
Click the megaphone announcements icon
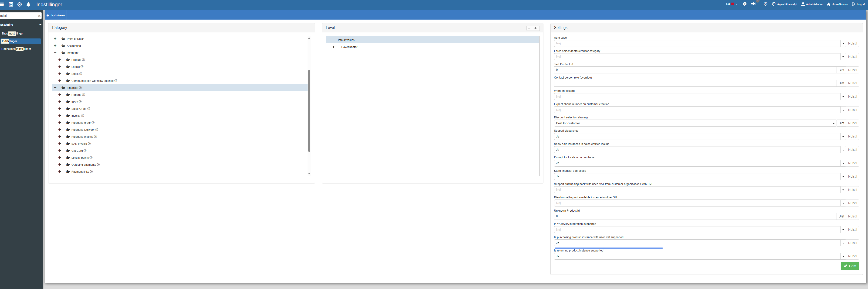(x=753, y=4)
